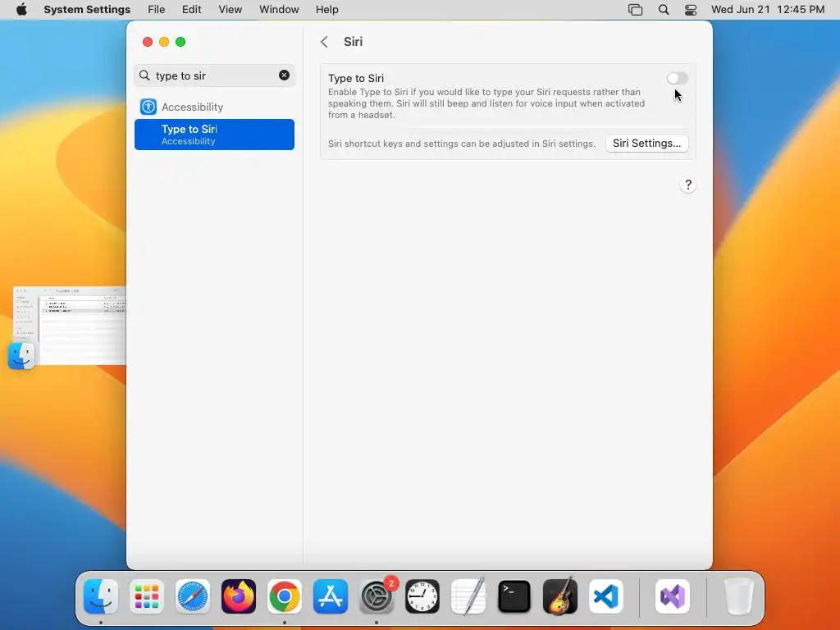Image resolution: width=840 pixels, height=630 pixels.
Task: Click the Accessibility section icon in sidebar
Action: pos(148,107)
